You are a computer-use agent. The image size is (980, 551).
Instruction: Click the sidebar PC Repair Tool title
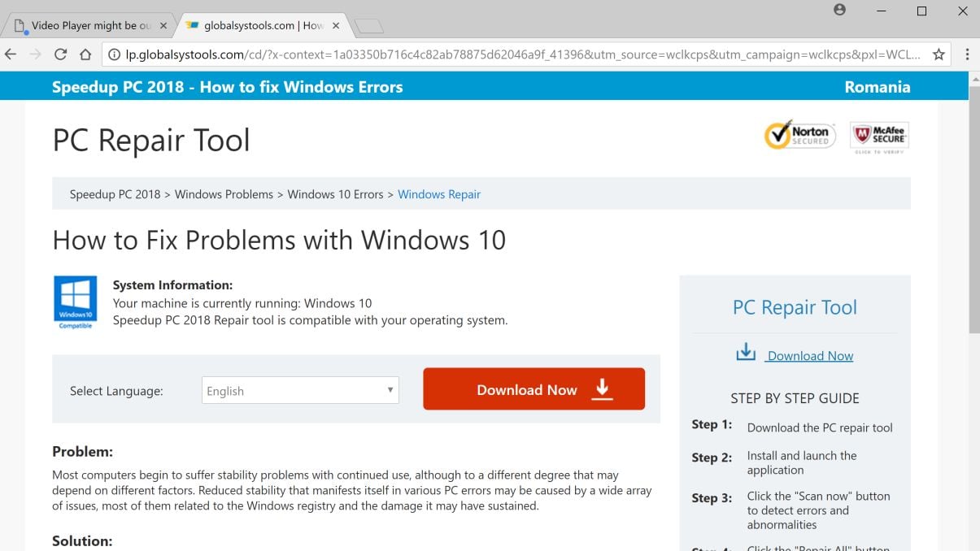795,307
